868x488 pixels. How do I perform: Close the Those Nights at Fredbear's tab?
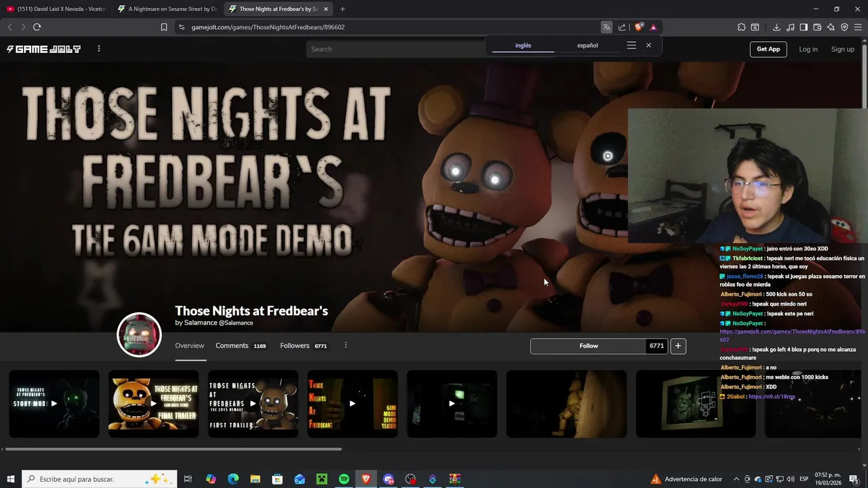325,9
